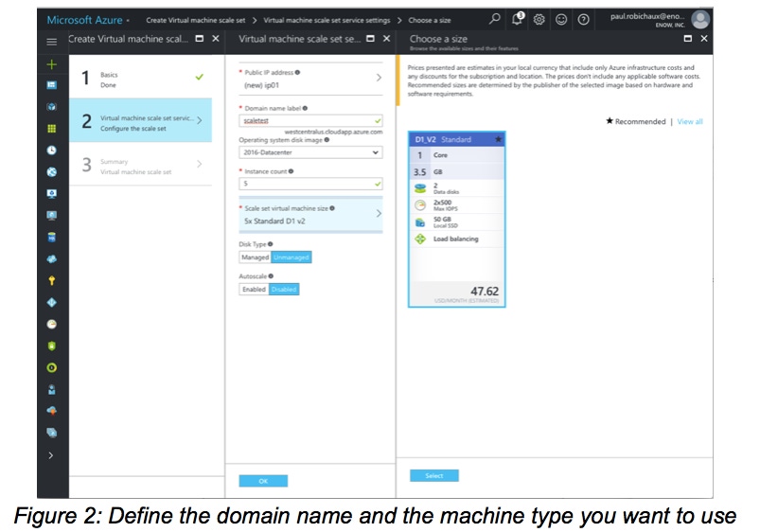Click the search magnifier in top bar
This screenshot has height=532, width=760.
coord(494,19)
